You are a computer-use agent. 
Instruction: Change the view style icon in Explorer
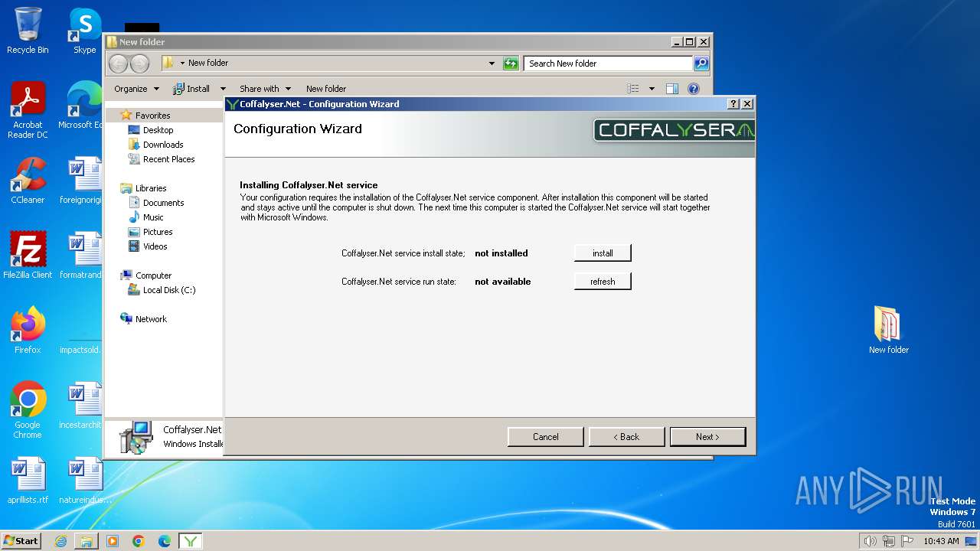click(632, 89)
